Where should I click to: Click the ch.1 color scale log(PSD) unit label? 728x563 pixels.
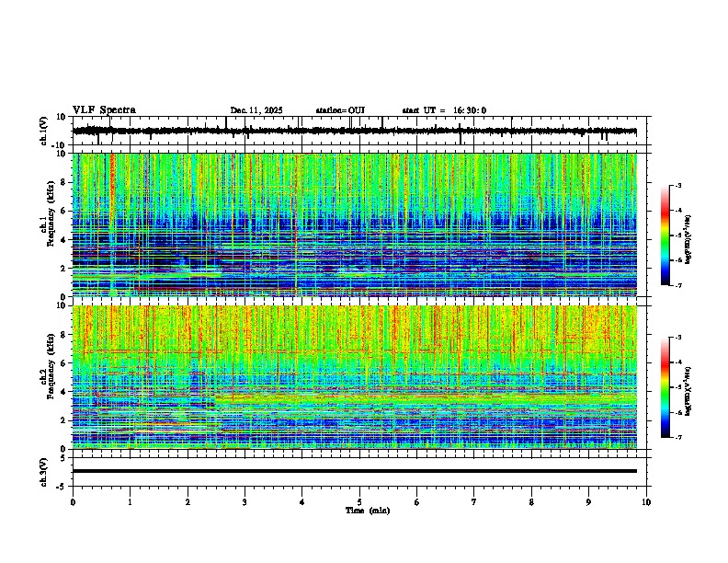tap(688, 239)
